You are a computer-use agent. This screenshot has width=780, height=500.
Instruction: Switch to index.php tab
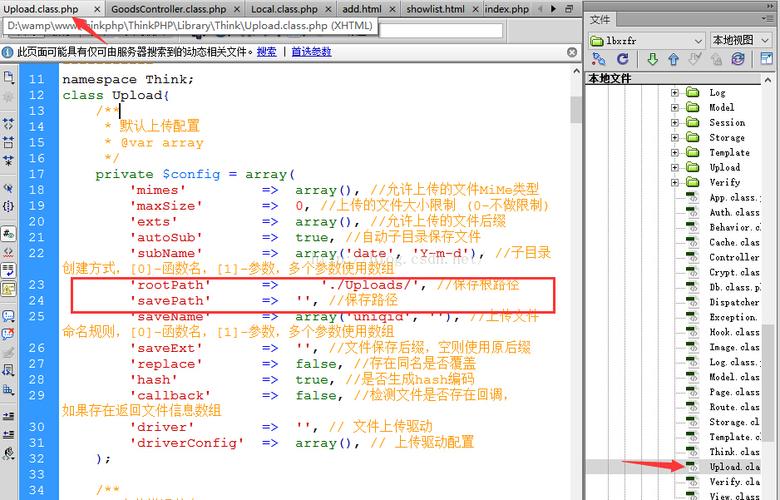[x=507, y=9]
